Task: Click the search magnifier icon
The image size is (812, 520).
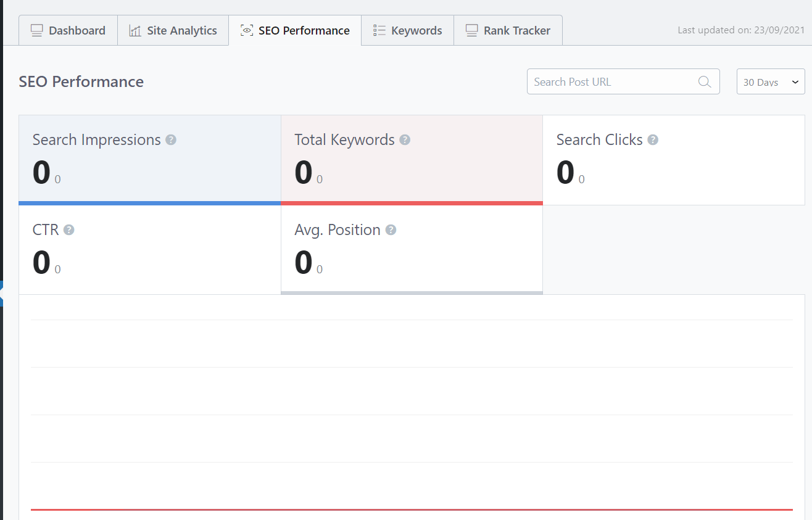Action: coord(705,81)
